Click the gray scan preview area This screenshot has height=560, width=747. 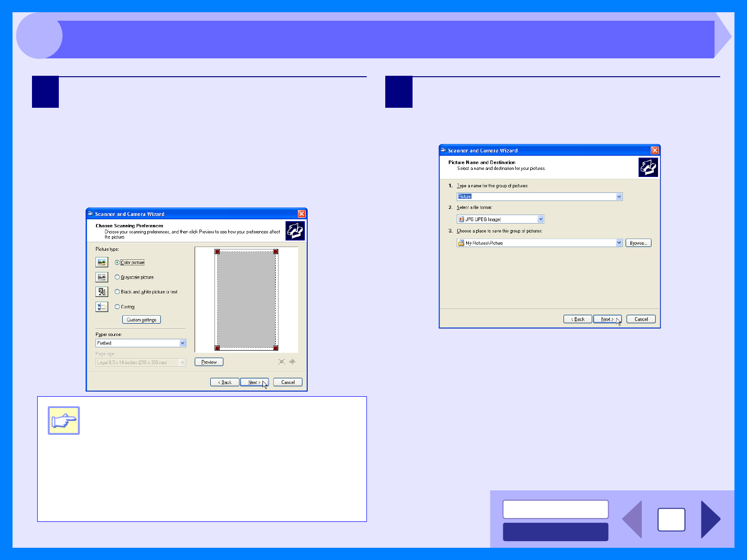[x=246, y=300]
